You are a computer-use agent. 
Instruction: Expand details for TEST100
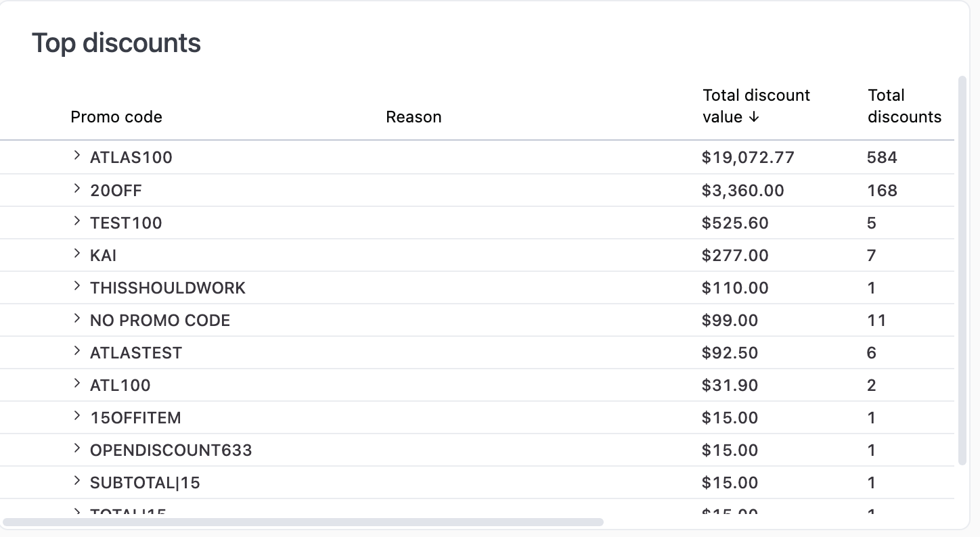[76, 222]
